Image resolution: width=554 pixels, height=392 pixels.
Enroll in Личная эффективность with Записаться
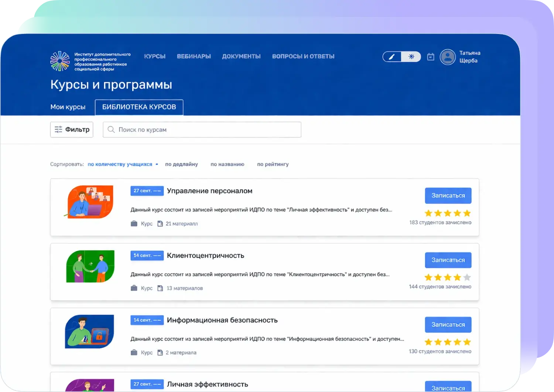[x=448, y=386]
